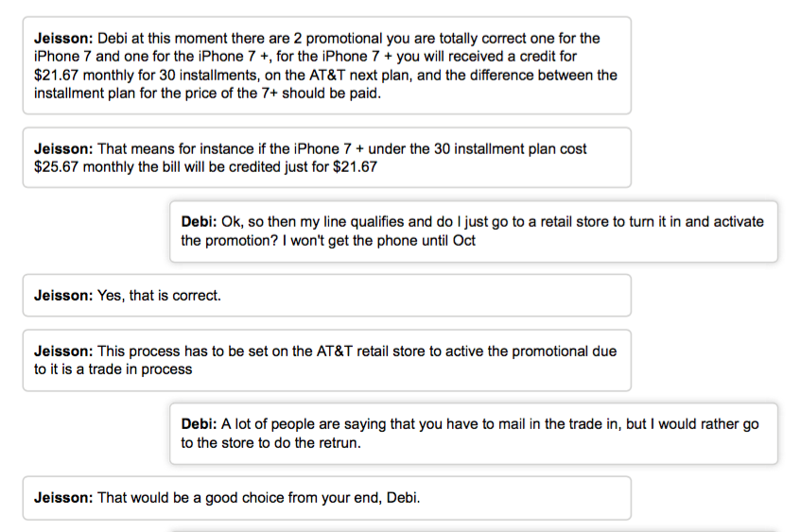Click the name Debi in the retail store message

pyautogui.click(x=199, y=222)
